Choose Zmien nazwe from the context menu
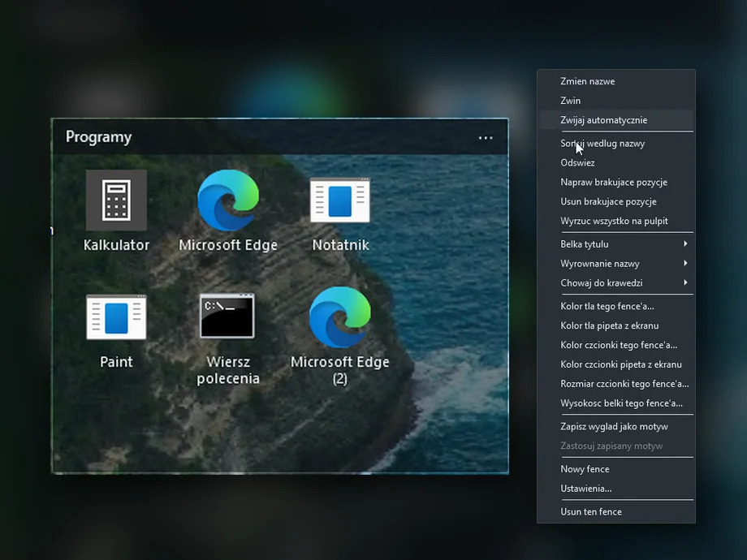747x560 pixels. [x=616, y=81]
